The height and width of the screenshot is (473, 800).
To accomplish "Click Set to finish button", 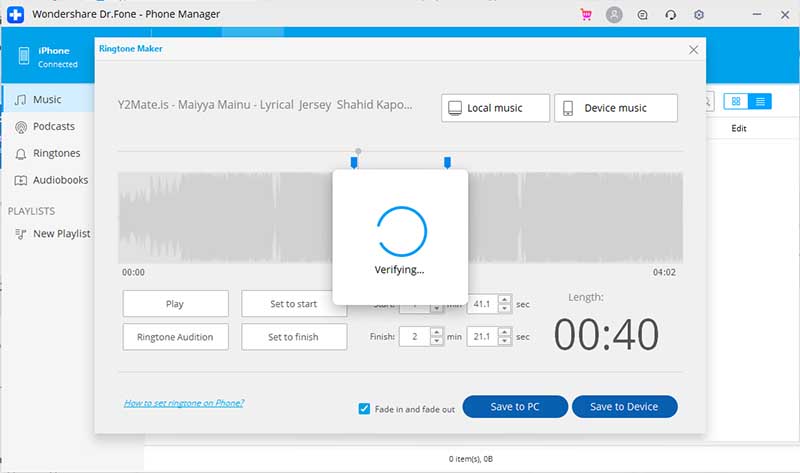I will (x=294, y=337).
